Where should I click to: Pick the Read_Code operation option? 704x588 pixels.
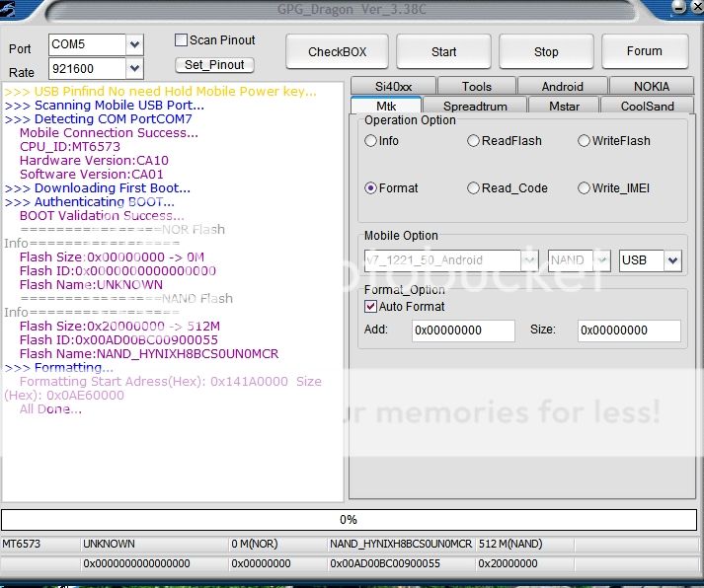474,188
